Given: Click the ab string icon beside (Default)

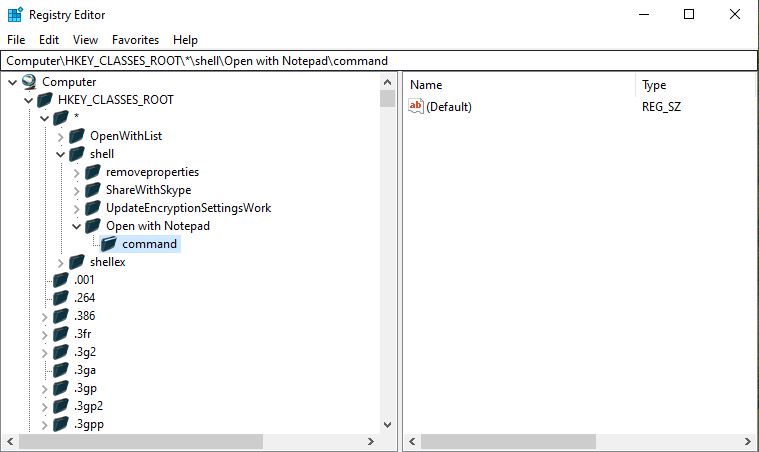Looking at the screenshot, I should pyautogui.click(x=417, y=106).
